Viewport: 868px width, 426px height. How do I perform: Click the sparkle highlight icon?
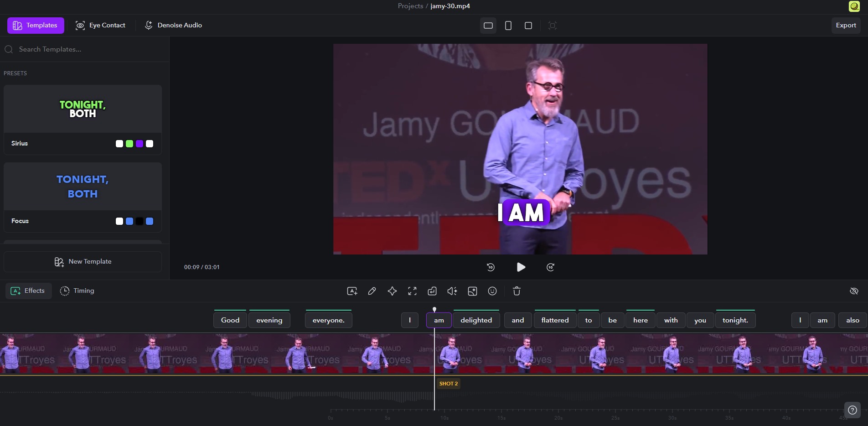pos(392,291)
